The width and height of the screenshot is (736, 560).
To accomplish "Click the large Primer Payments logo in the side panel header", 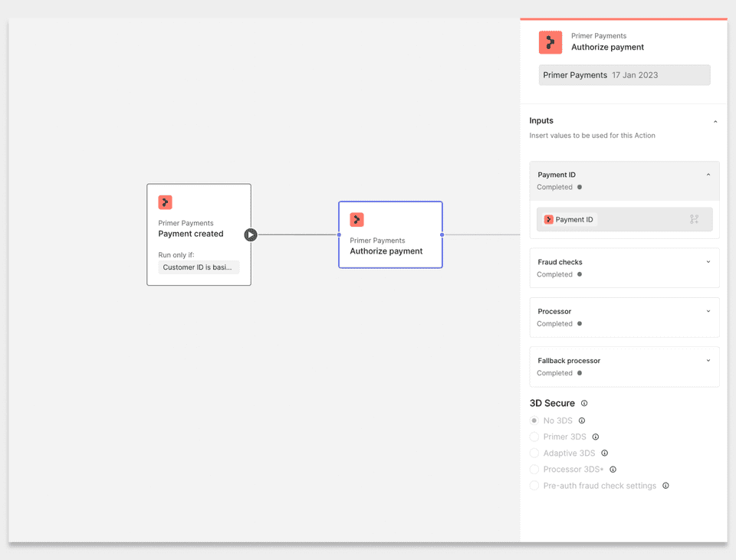I will point(550,42).
